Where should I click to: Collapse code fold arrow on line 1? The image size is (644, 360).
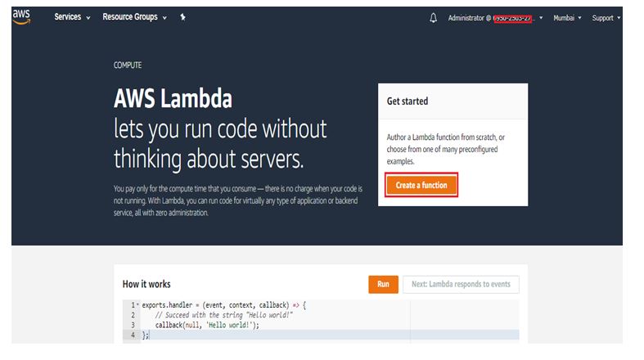(x=138, y=305)
